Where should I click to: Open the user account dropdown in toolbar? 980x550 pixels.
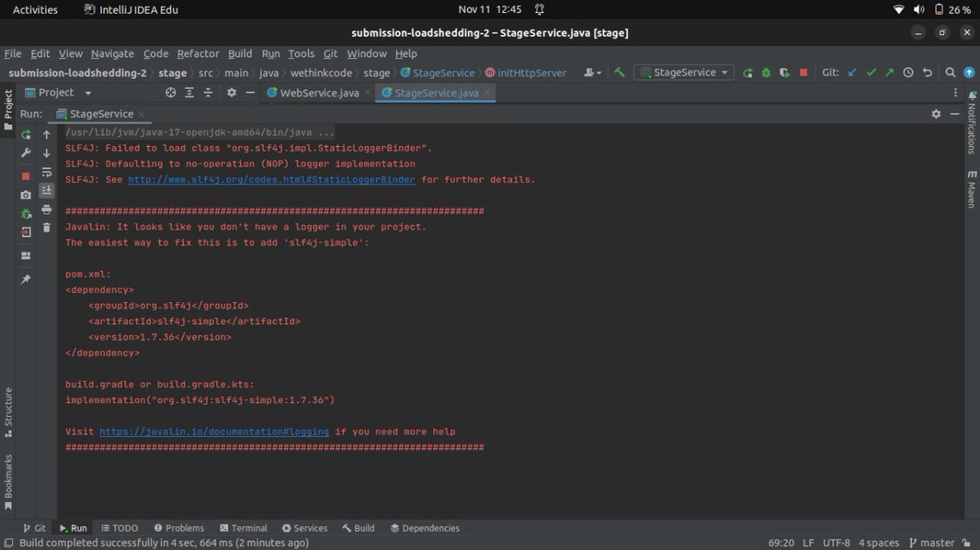click(x=590, y=73)
